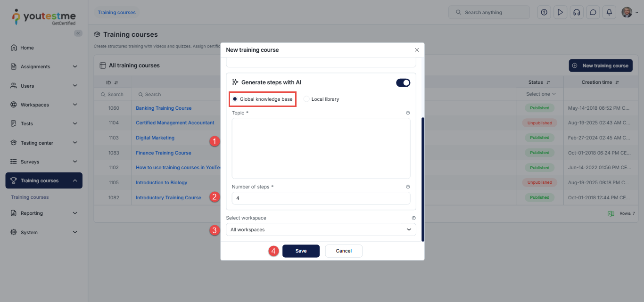Disable the Generate steps with AI toggle

403,83
